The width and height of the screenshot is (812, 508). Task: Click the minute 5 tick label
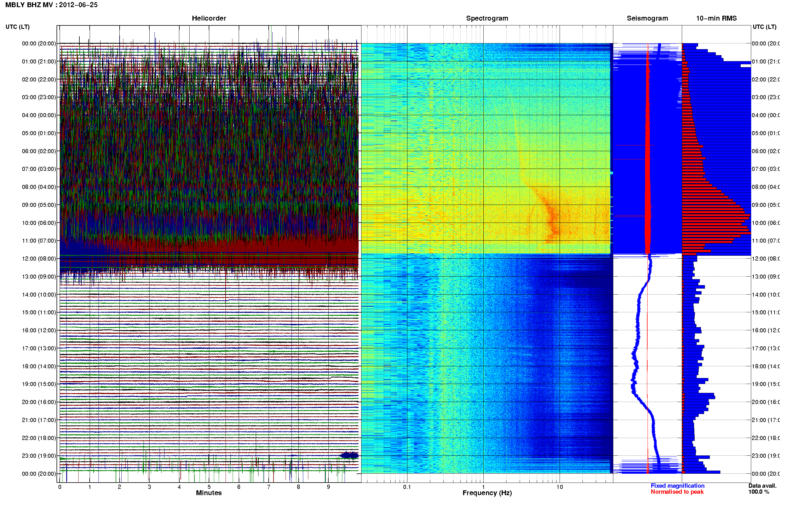pyautogui.click(x=209, y=487)
